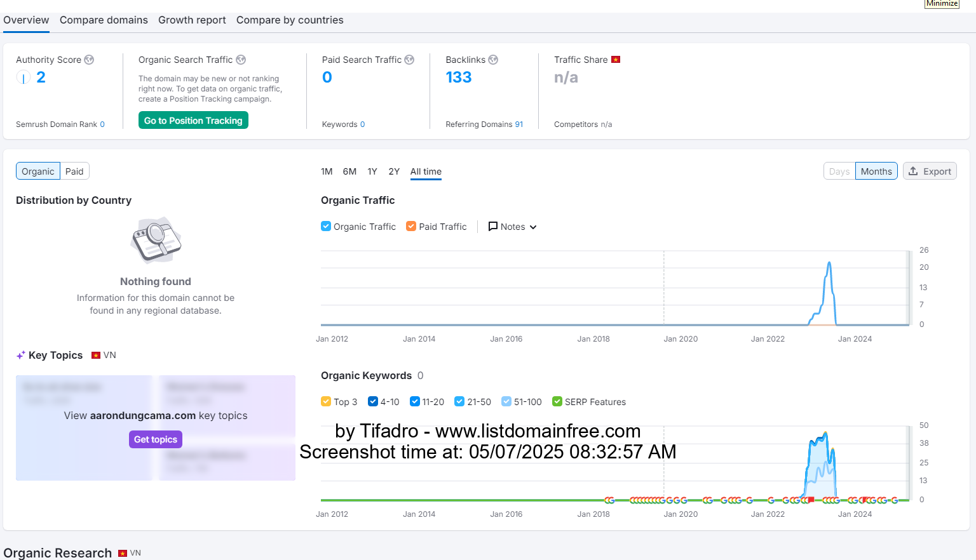Open paid Keywords 0 link
This screenshot has height=560, width=976.
click(x=362, y=124)
